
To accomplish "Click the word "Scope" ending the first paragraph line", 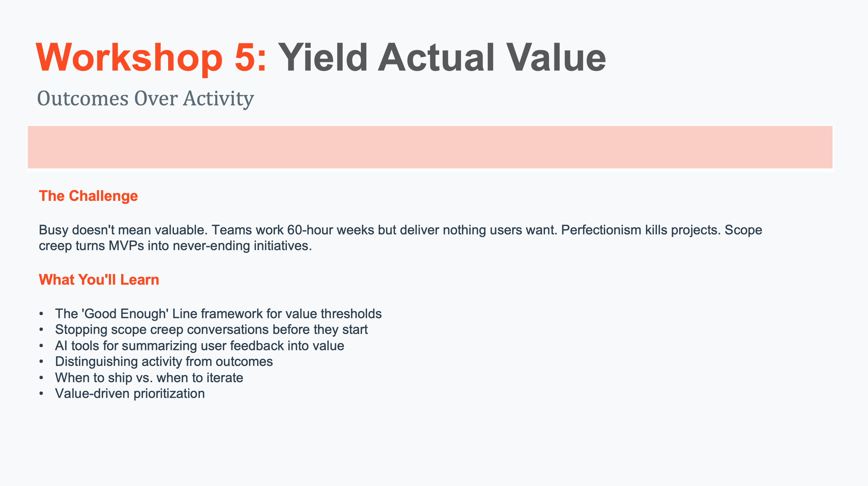I will coord(743,230).
